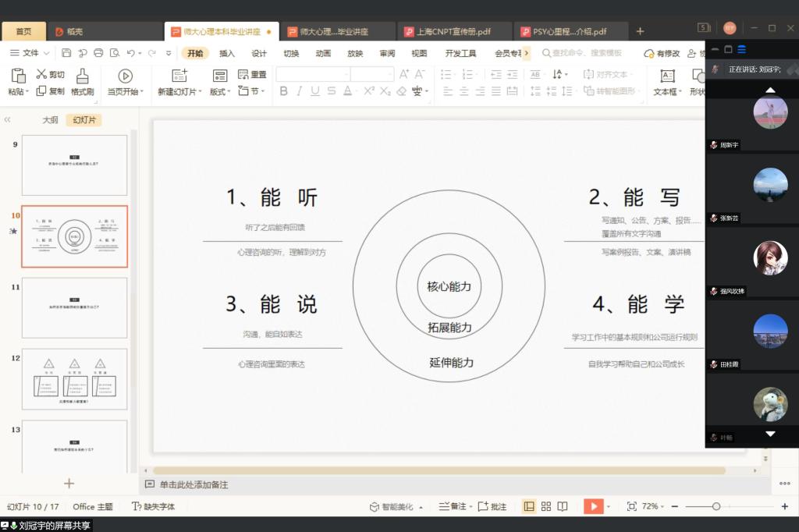Viewport: 799px width, 532px height.
Task: Click the zoom slider handle
Action: [x=716, y=506]
